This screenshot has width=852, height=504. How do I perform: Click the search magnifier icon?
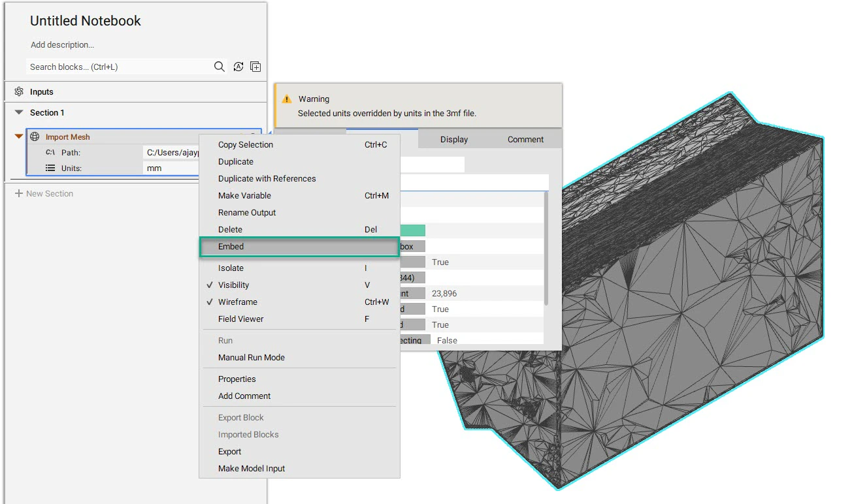tap(219, 66)
